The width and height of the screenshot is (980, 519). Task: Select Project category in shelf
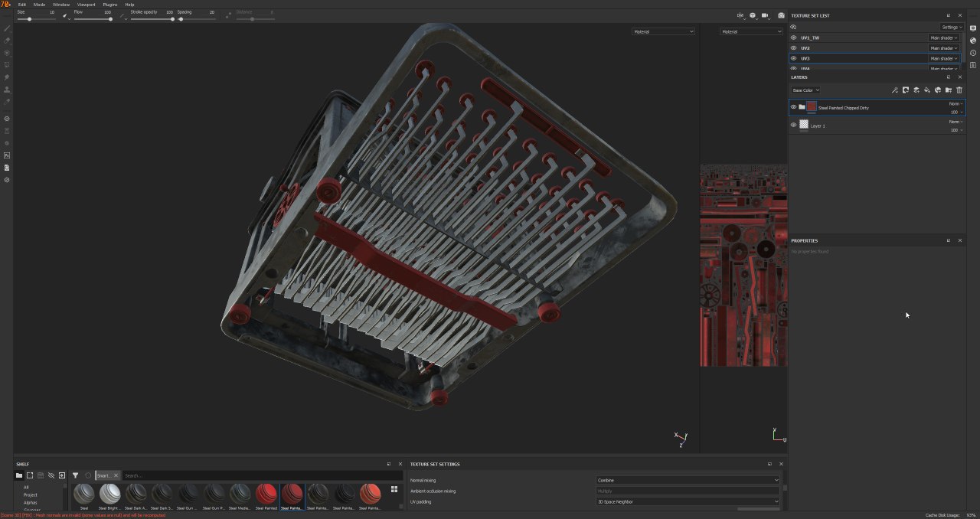click(30, 495)
